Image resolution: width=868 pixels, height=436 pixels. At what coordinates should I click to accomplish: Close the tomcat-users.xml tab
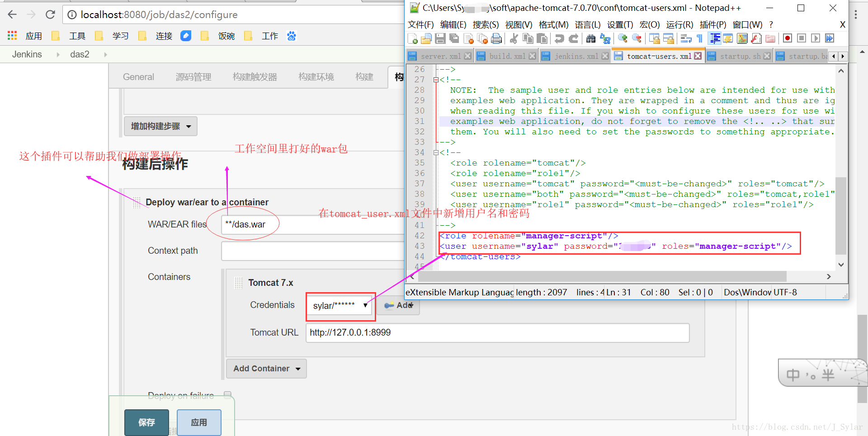(698, 56)
